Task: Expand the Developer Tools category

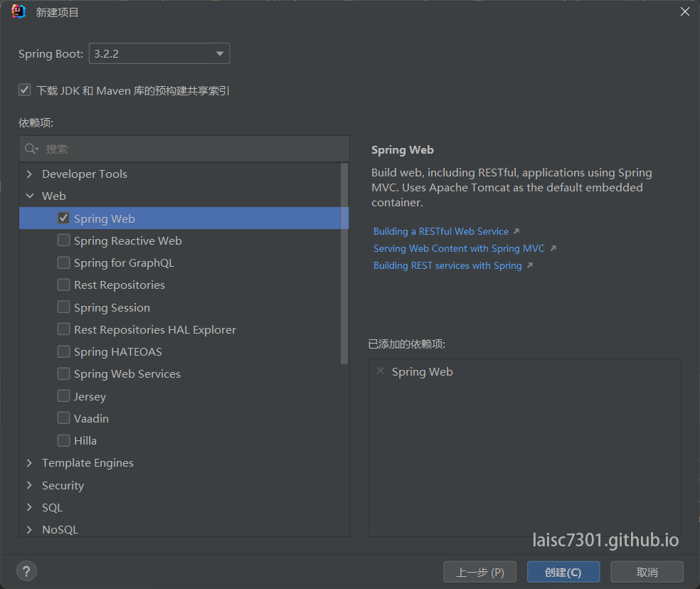Action: (x=29, y=174)
